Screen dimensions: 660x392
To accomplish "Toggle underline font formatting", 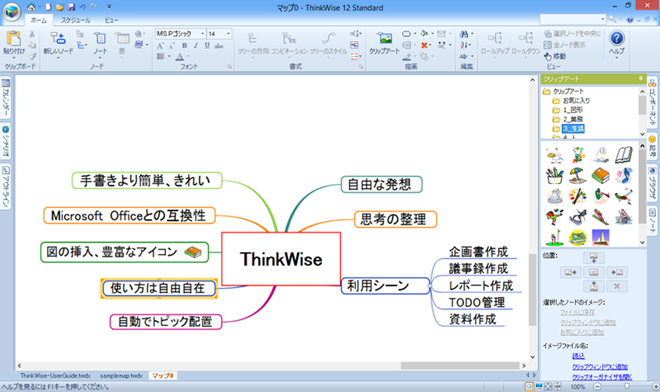I will (207, 45).
